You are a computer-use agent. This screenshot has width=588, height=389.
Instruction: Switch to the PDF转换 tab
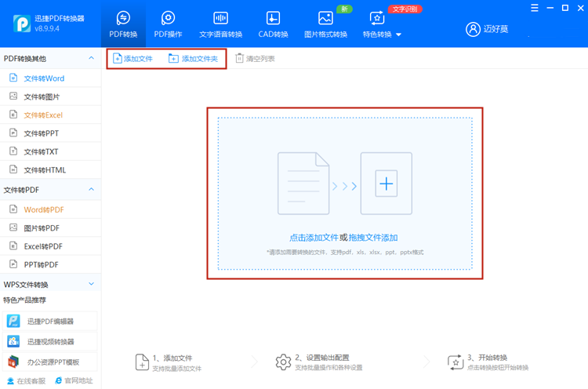click(x=123, y=24)
